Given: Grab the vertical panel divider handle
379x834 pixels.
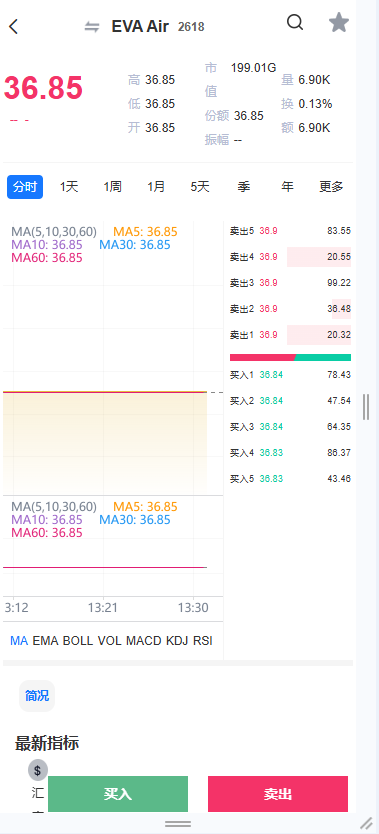Looking at the screenshot, I should [366, 407].
